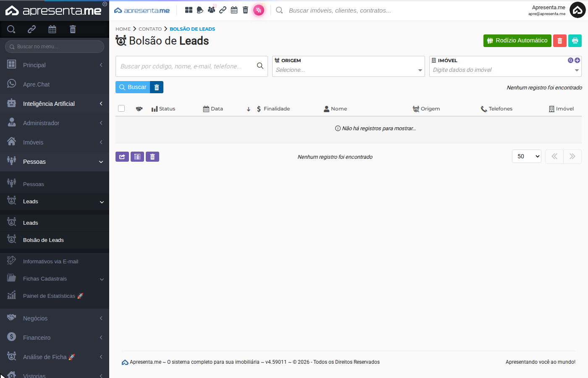
Task: Collapse the Pessoas sidebar section
Action: (55, 162)
